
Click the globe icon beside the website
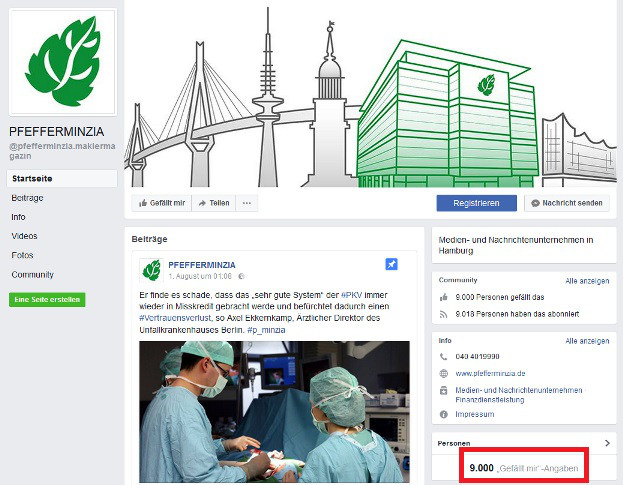point(444,373)
